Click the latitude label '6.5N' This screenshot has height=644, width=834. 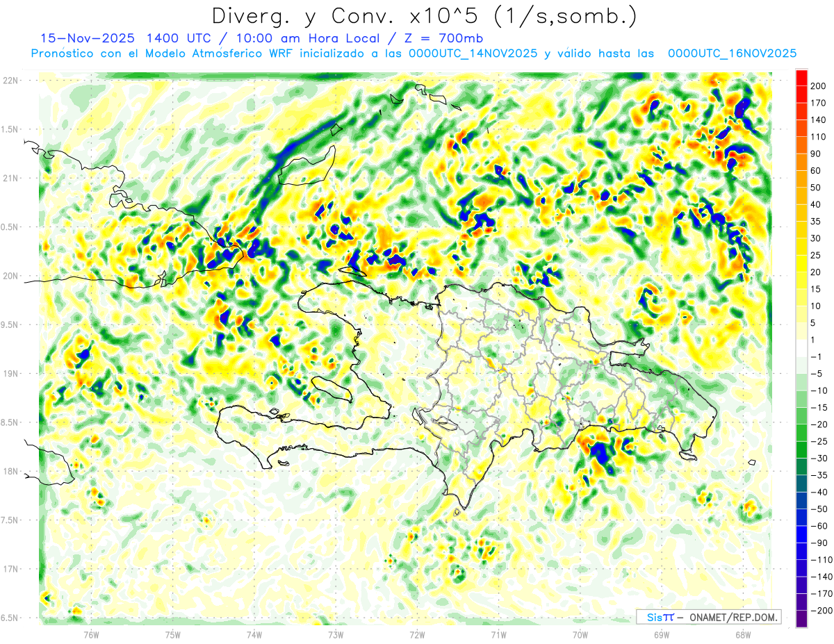[x=10, y=618]
